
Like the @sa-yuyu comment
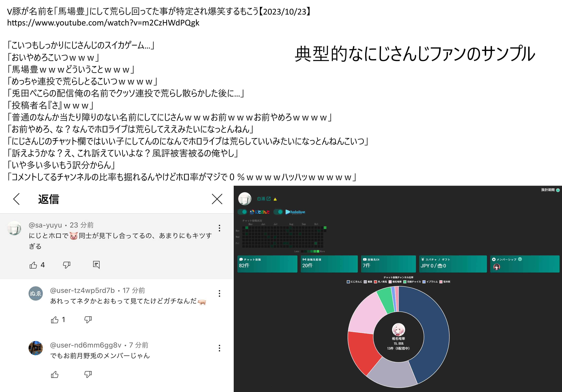(33, 265)
